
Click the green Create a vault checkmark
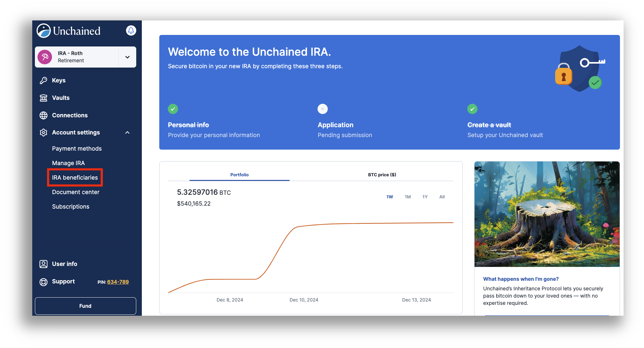point(472,109)
